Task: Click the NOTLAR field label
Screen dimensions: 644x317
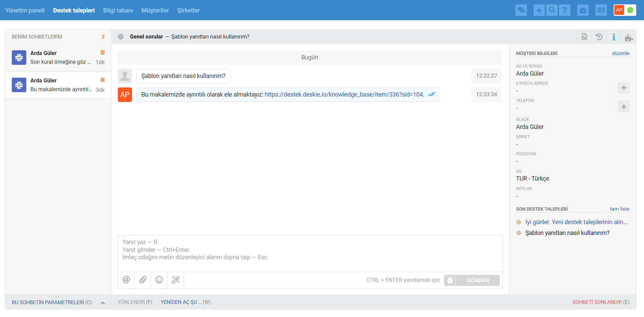Action: (524, 189)
